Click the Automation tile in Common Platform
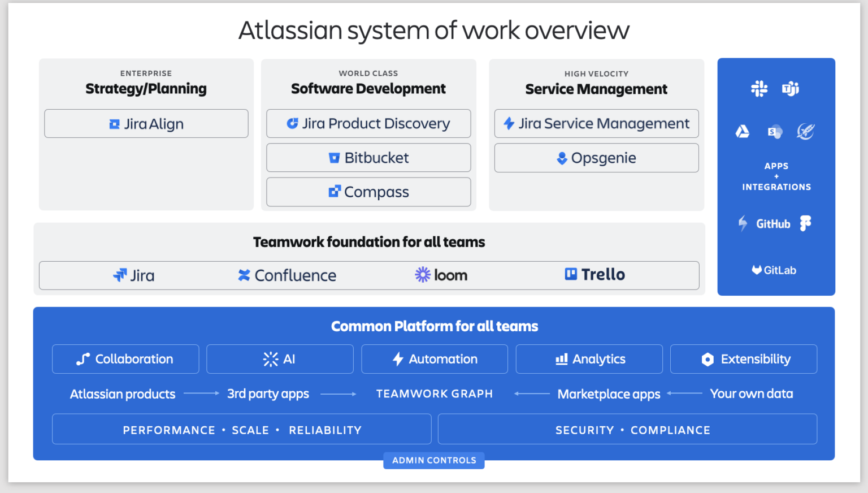The image size is (868, 493). (x=434, y=358)
